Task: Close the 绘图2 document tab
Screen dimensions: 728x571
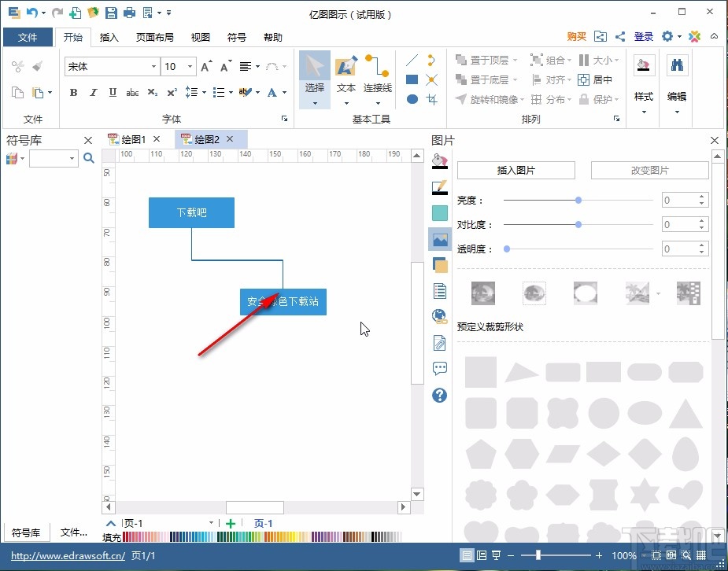Action: point(230,138)
